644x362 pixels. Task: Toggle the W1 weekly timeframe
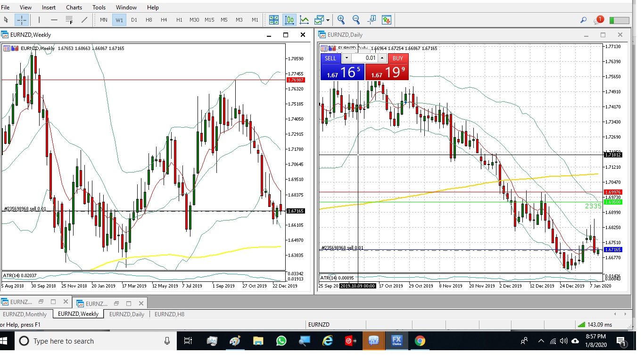tap(119, 20)
